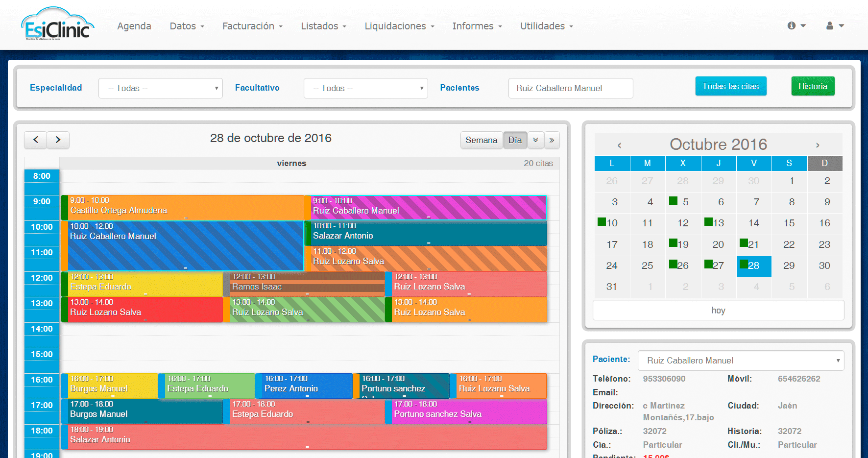Go to previous month in mini calendar

(x=620, y=145)
